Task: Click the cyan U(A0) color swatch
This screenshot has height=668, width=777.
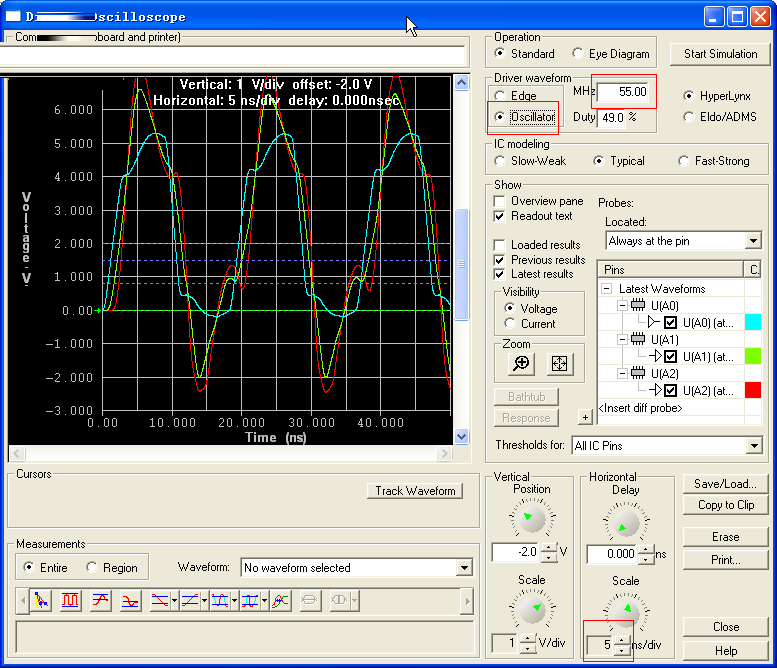Action: point(753,322)
